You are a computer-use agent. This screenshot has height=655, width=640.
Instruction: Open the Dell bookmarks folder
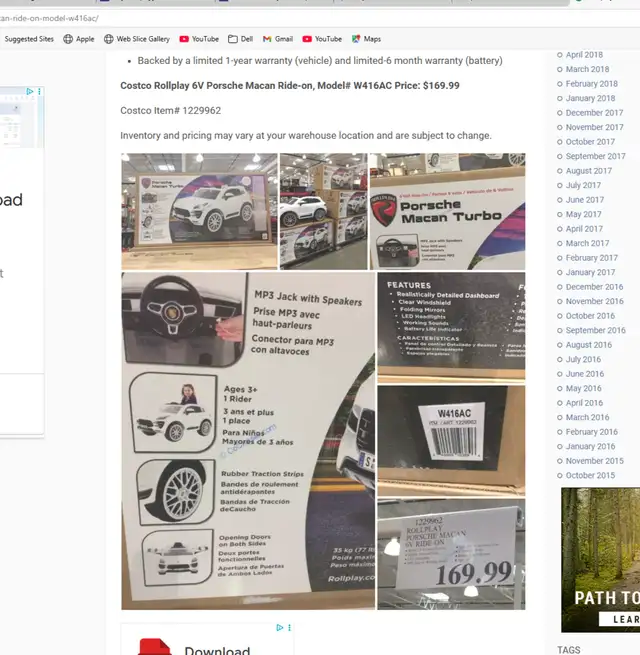(240, 39)
